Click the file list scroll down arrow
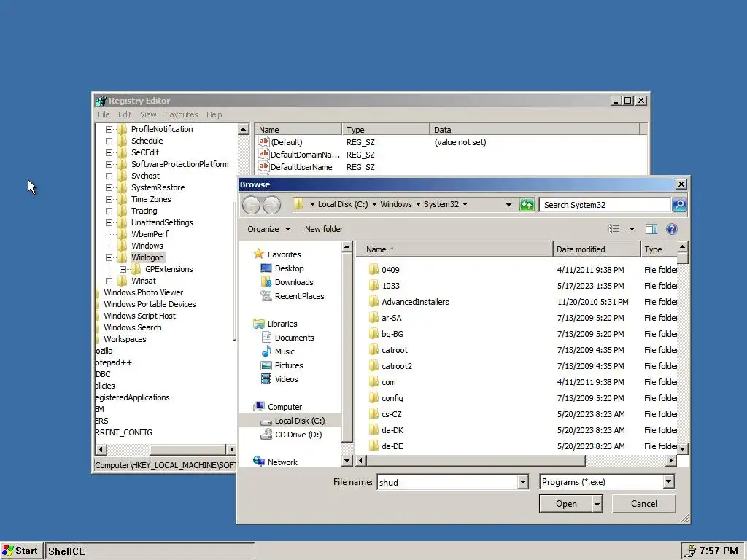The image size is (747, 560). point(682,449)
